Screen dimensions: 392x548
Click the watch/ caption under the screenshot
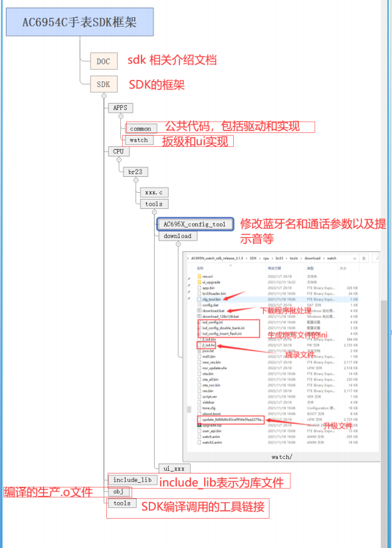[282, 457]
